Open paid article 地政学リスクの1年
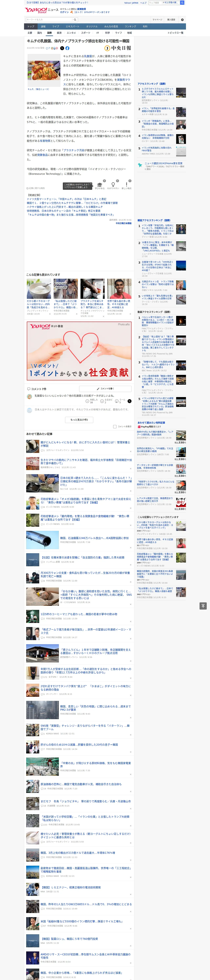The image size is (210, 980). pos(156,483)
